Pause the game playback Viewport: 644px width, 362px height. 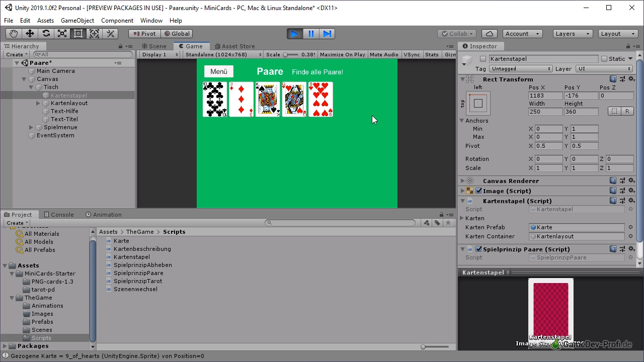[x=311, y=34]
